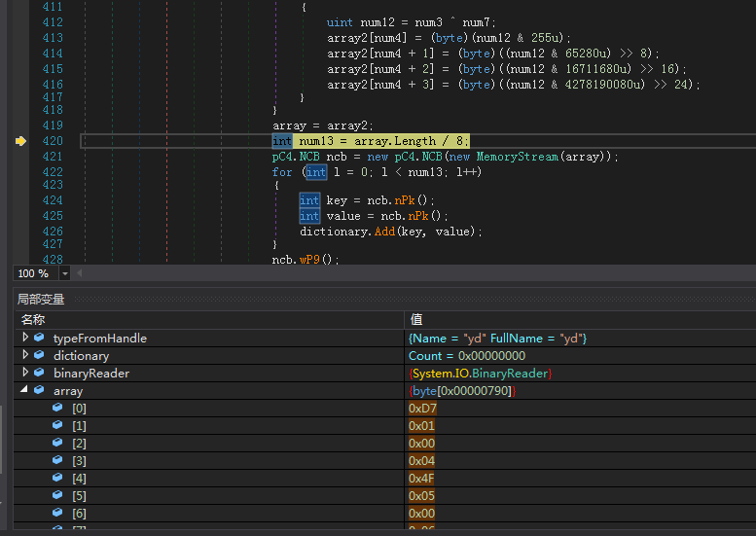The width and height of the screenshot is (756, 536).
Task: Collapse the array variable node
Action: 25,390
